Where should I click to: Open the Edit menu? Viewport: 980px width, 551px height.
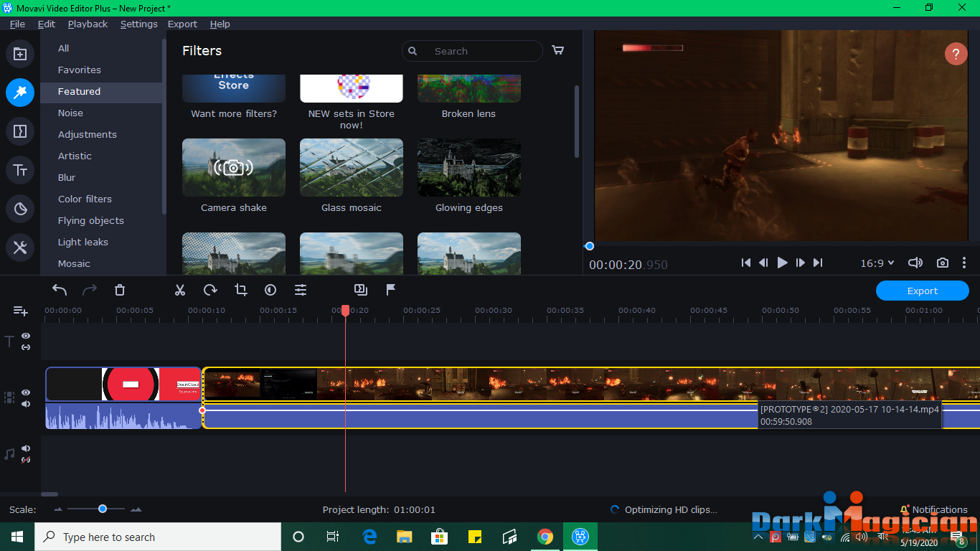(x=47, y=24)
